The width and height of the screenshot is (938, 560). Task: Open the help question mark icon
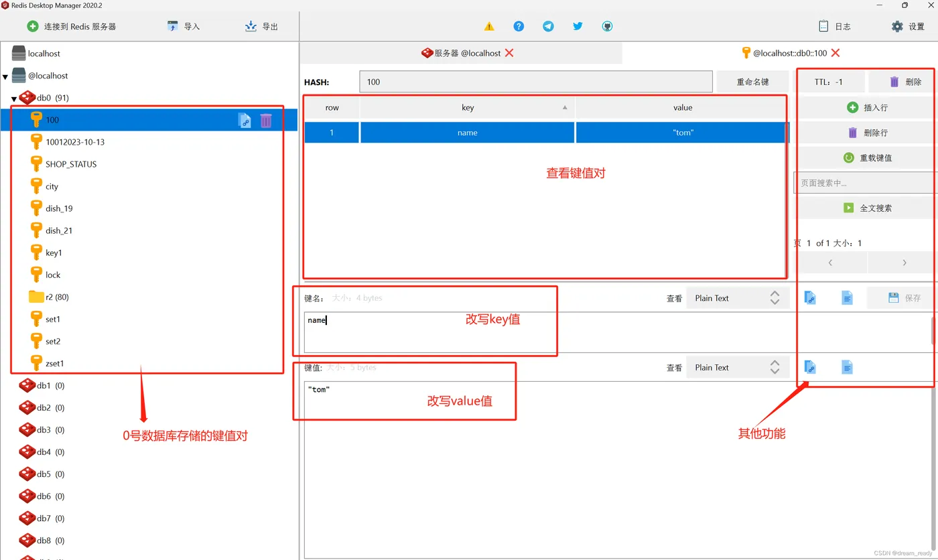519,26
